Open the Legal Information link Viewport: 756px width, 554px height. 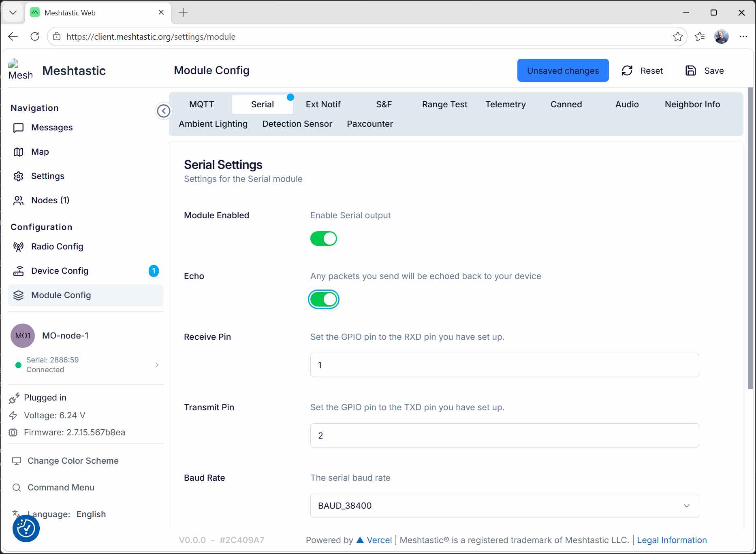672,540
